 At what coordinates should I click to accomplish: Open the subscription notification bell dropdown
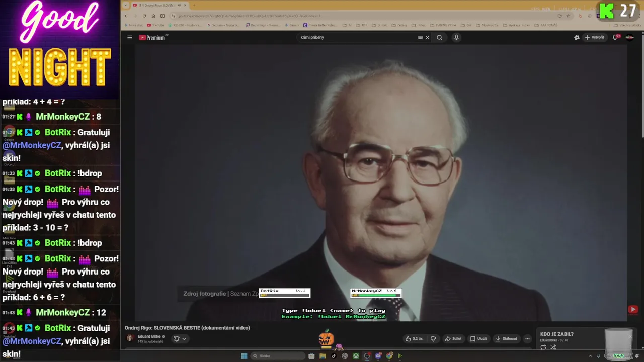tap(180, 339)
